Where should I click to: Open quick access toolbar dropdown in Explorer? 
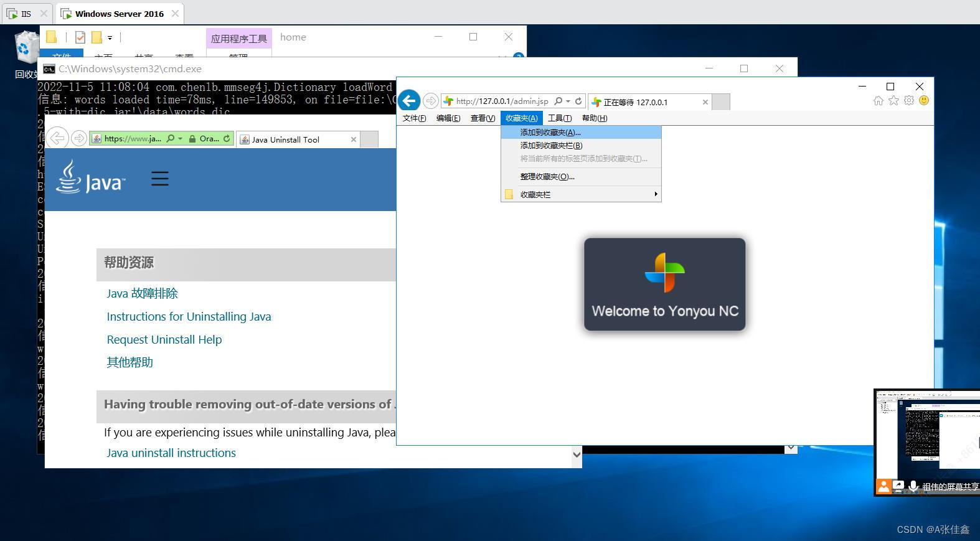coord(110,38)
